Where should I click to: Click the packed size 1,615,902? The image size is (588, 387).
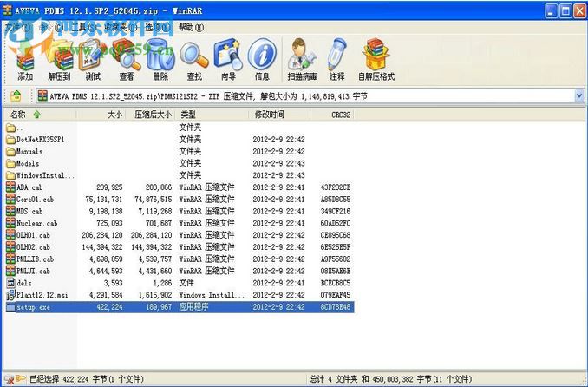pyautogui.click(x=155, y=295)
